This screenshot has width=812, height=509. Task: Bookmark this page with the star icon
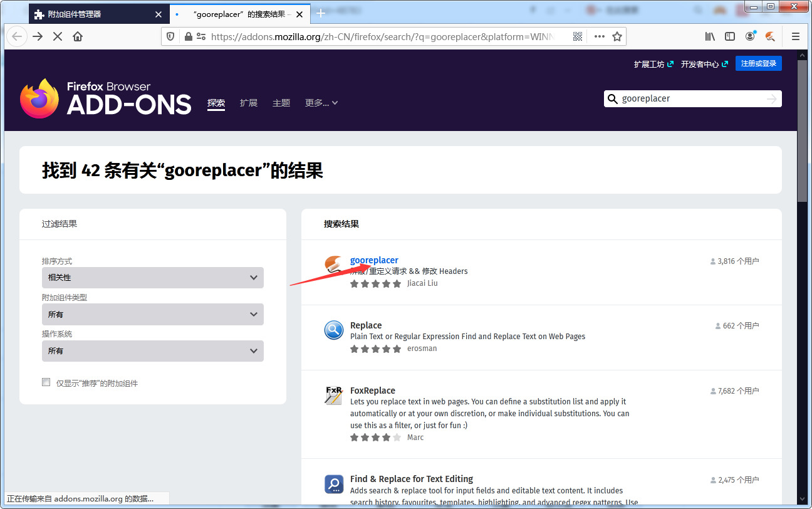click(x=617, y=36)
